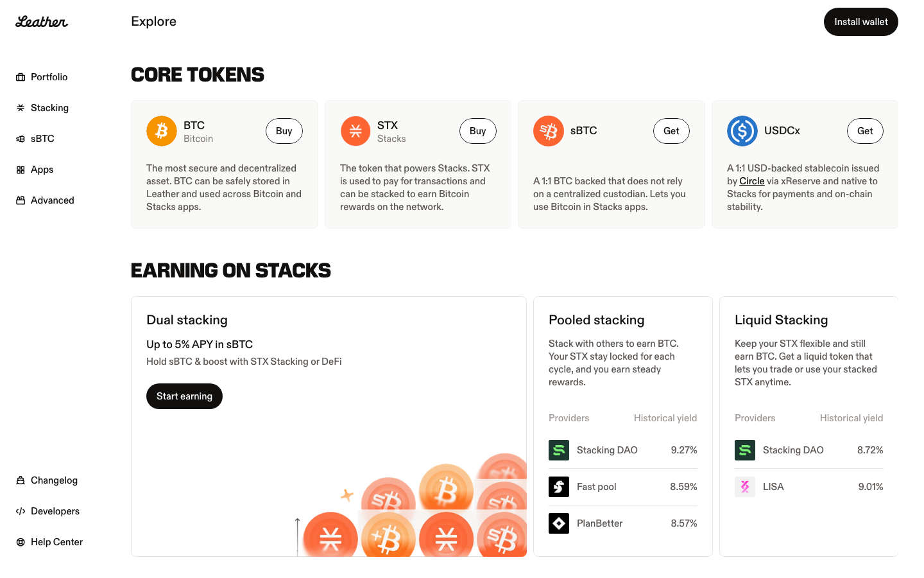Open Portfolio in the sidebar

49,77
